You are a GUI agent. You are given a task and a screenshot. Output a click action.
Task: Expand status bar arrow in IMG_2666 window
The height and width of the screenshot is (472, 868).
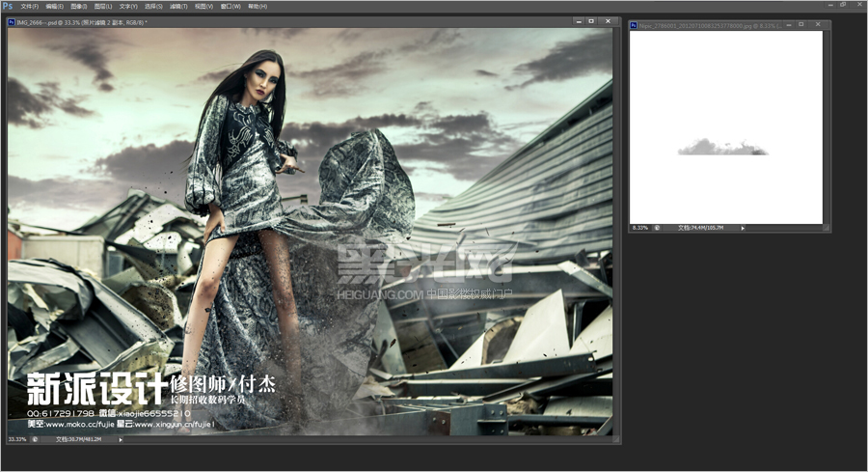tap(121, 440)
